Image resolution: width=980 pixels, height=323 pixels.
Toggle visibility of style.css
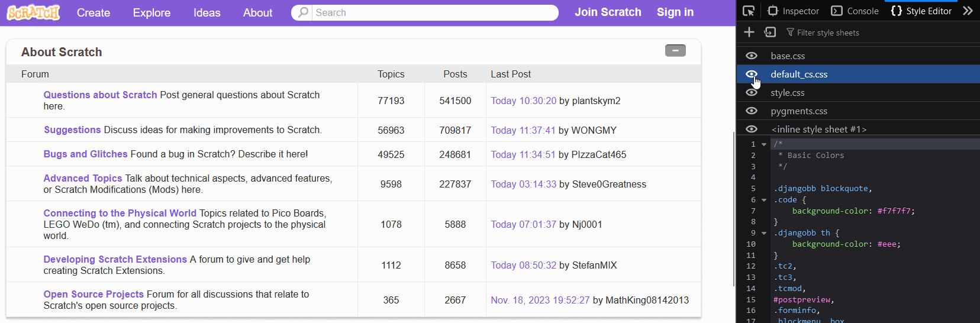[752, 92]
